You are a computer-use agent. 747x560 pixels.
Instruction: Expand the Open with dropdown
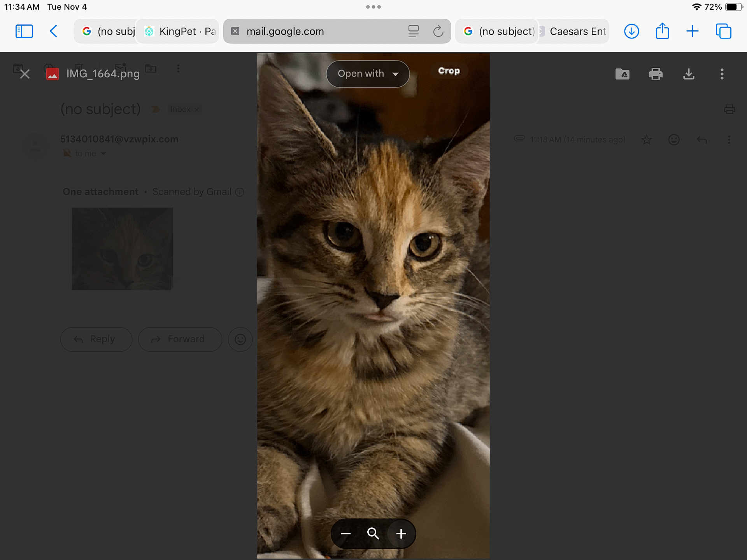tap(367, 73)
